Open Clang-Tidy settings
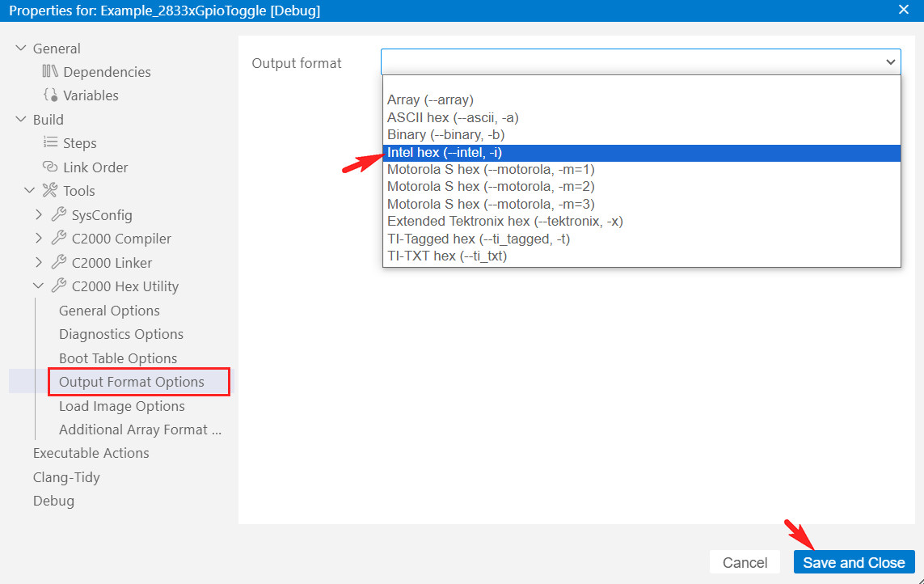The height and width of the screenshot is (584, 924). pyautogui.click(x=66, y=477)
